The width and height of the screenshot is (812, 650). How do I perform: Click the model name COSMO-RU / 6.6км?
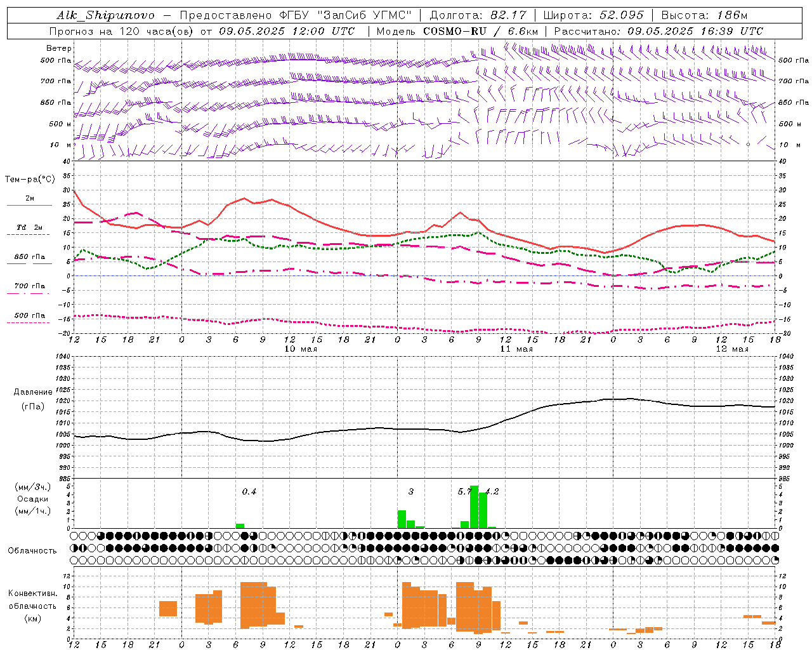481,31
